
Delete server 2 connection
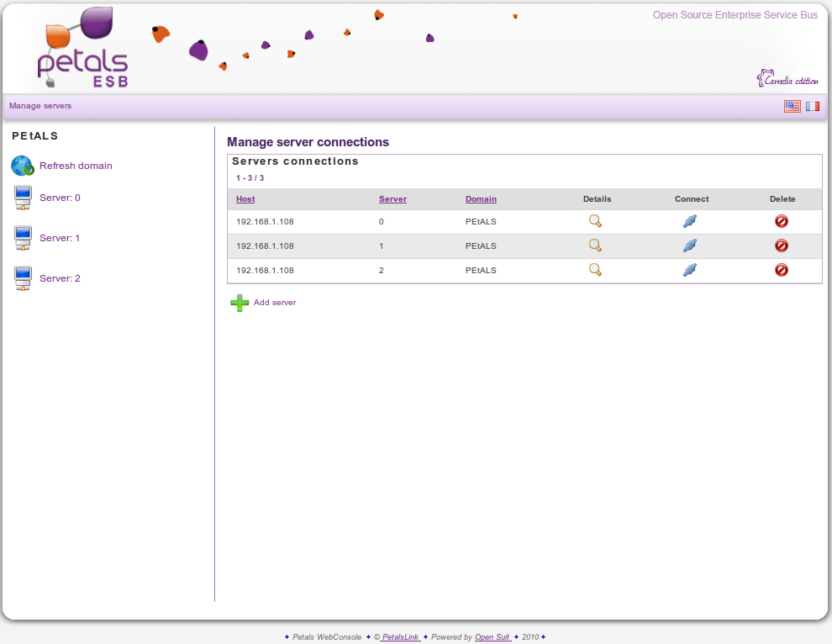782,270
